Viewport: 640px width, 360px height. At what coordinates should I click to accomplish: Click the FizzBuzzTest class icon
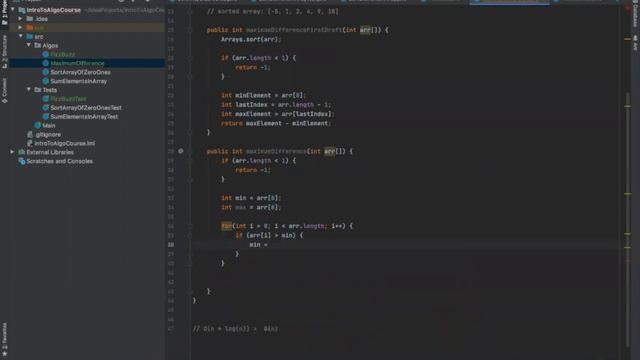click(x=46, y=99)
